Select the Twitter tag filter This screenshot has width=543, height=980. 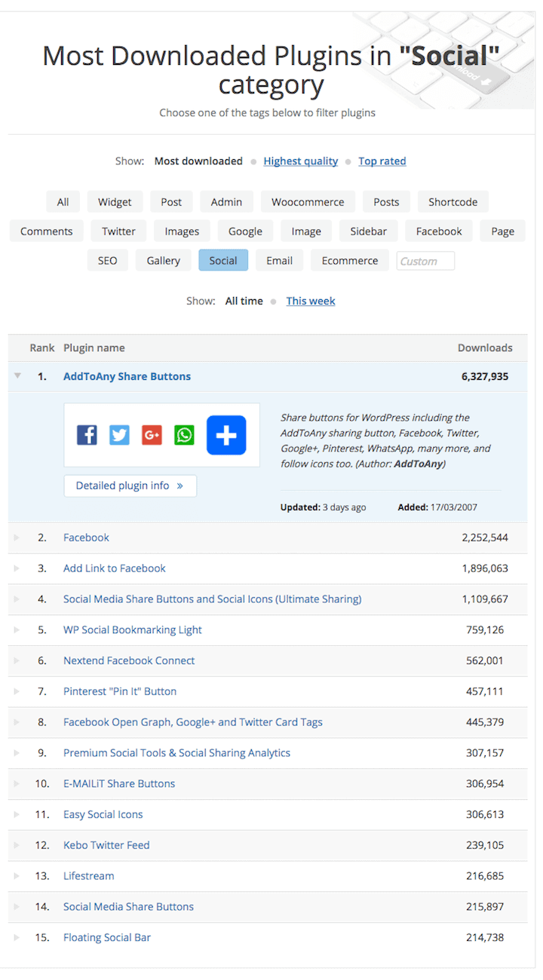pyautogui.click(x=119, y=231)
